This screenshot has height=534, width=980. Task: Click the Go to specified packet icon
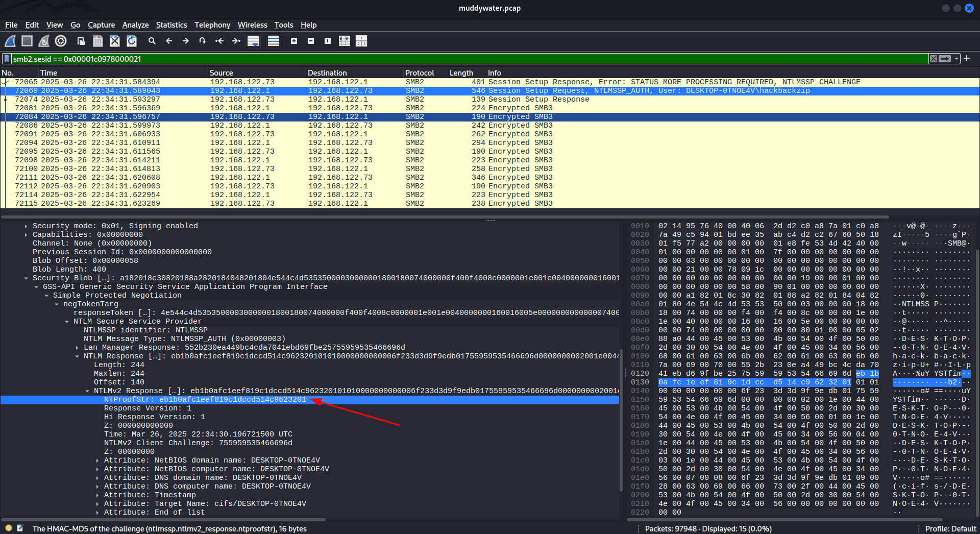tap(203, 41)
